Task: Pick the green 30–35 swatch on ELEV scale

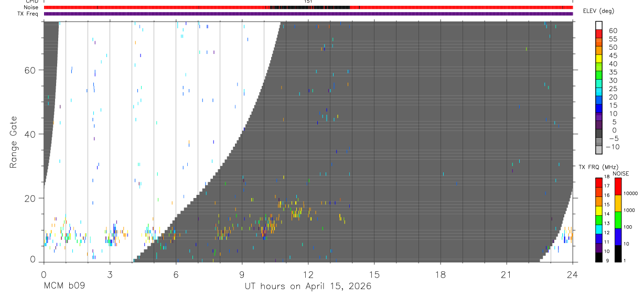Action: pos(599,76)
